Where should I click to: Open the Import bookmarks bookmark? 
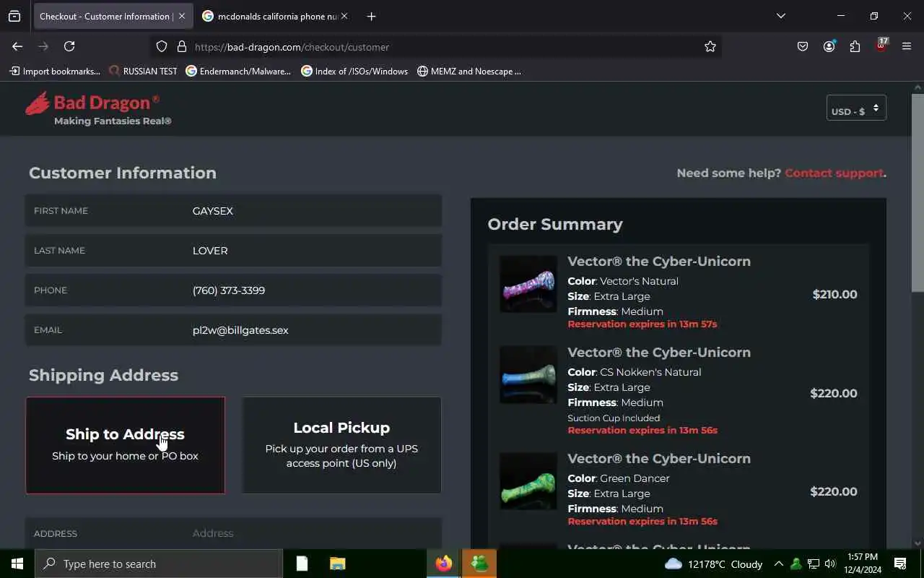pyautogui.click(x=55, y=71)
